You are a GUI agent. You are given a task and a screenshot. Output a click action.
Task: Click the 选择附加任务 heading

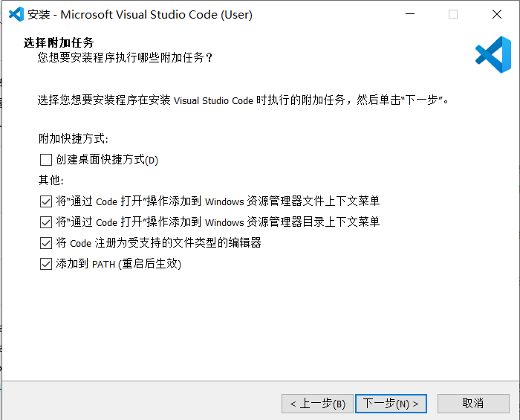(x=59, y=42)
